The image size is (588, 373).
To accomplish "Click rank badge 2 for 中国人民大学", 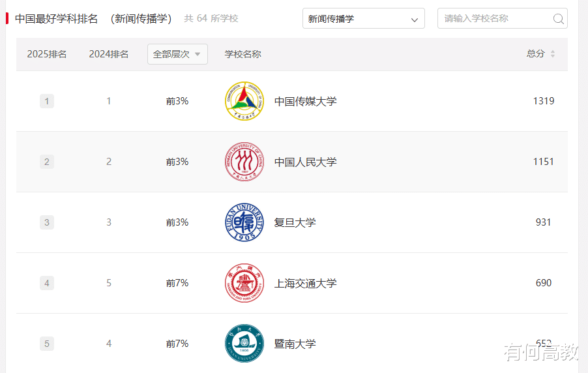I will pos(47,162).
